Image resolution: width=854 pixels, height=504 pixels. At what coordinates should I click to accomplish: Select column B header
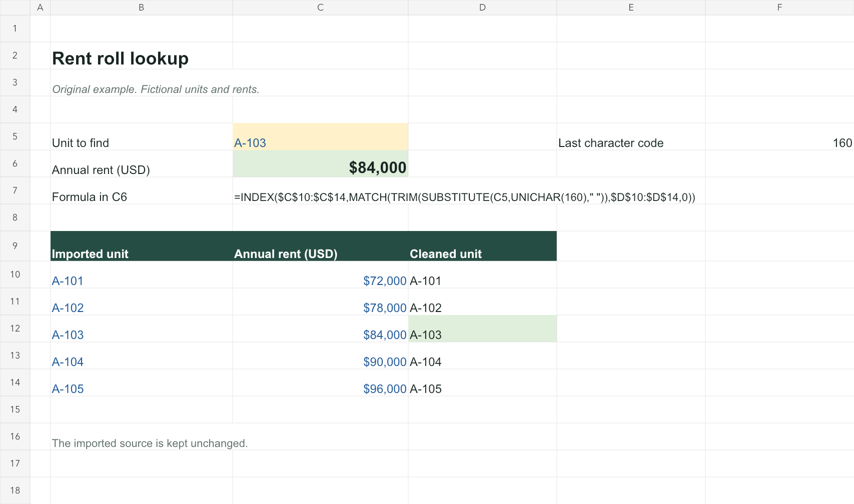[141, 7]
